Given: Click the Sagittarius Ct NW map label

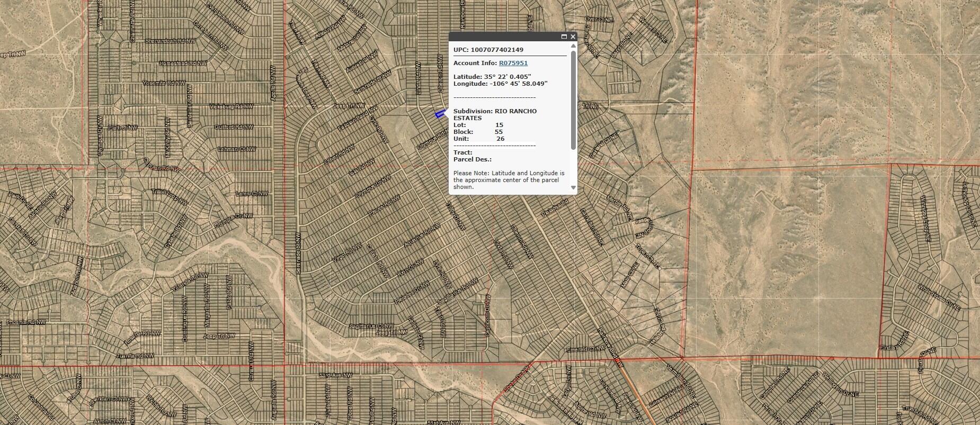Looking at the screenshot, I should [372, 326].
